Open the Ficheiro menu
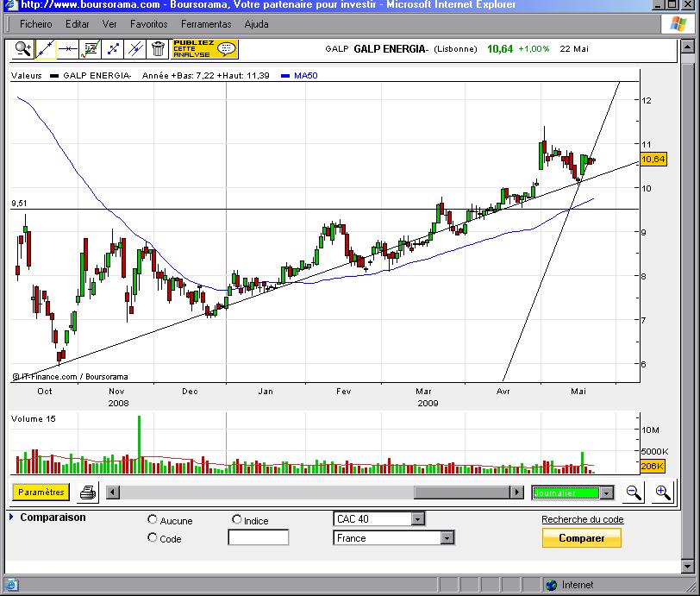Image resolution: width=700 pixels, height=596 pixels. point(35,24)
